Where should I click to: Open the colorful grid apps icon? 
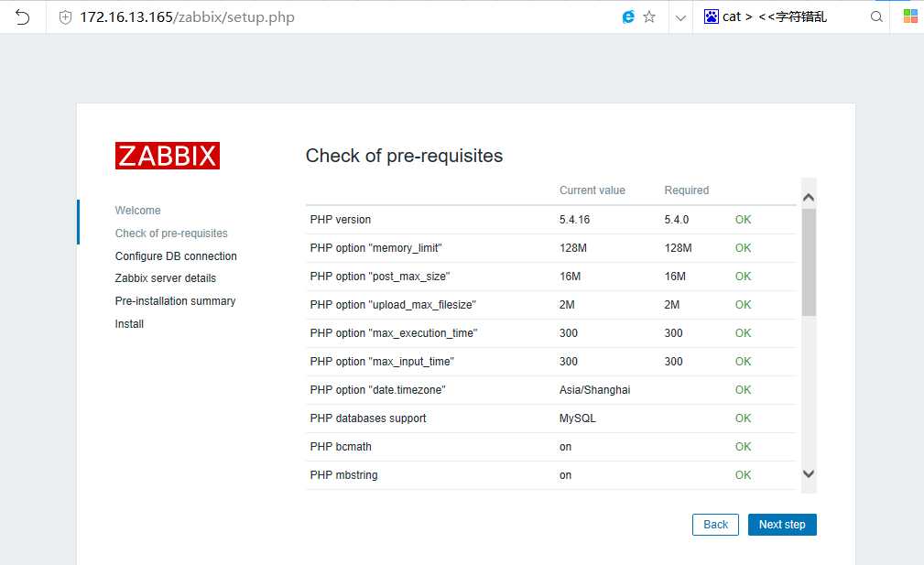(910, 16)
